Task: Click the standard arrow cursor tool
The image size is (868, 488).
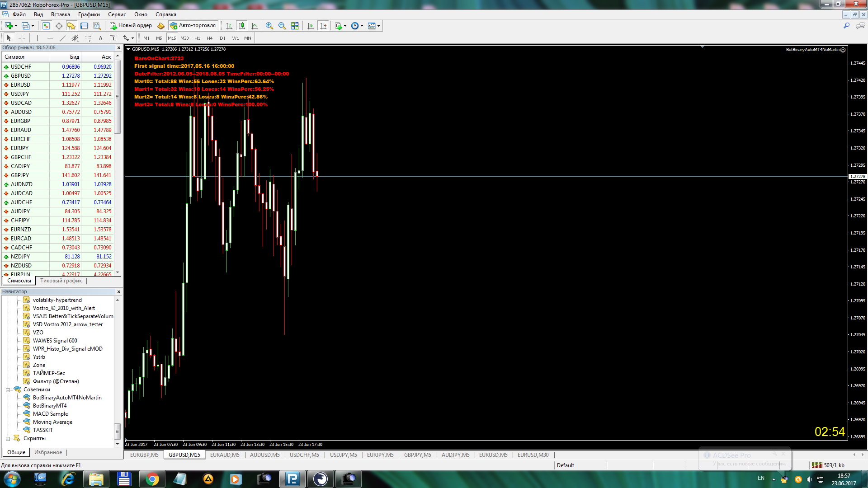Action: point(9,38)
